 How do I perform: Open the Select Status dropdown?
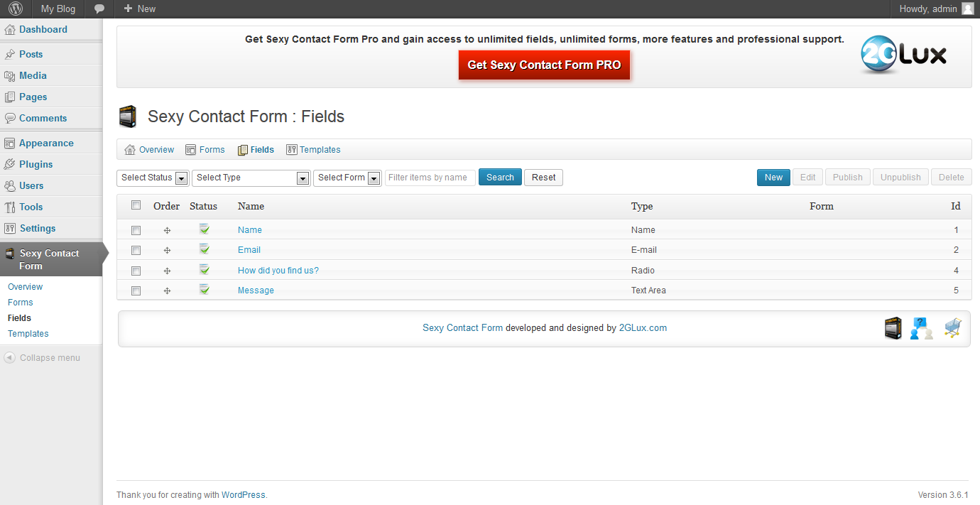(x=152, y=178)
